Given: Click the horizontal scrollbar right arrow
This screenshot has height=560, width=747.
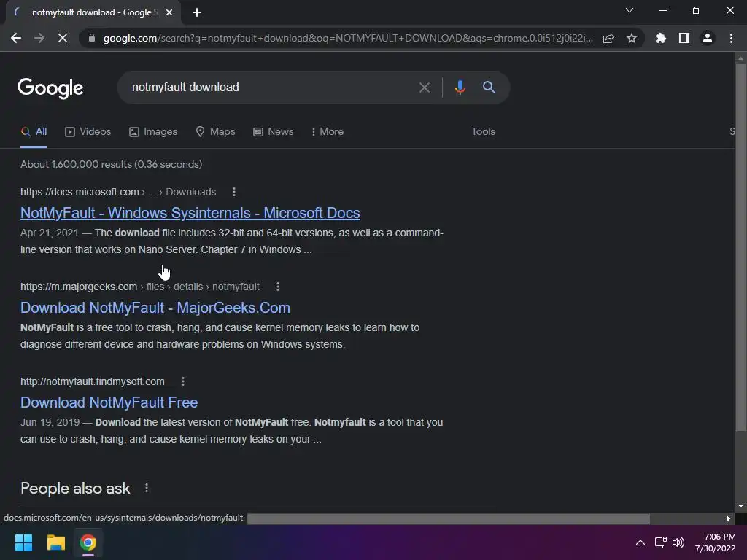Looking at the screenshot, I should pos(729,518).
